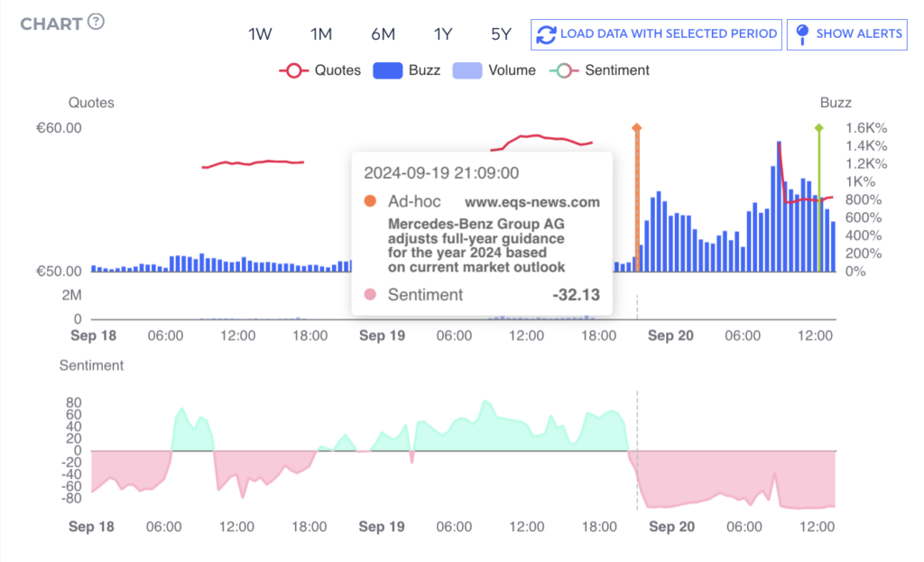The image size is (924, 562).
Task: Toggle the Volume series in legend
Action: click(494, 70)
